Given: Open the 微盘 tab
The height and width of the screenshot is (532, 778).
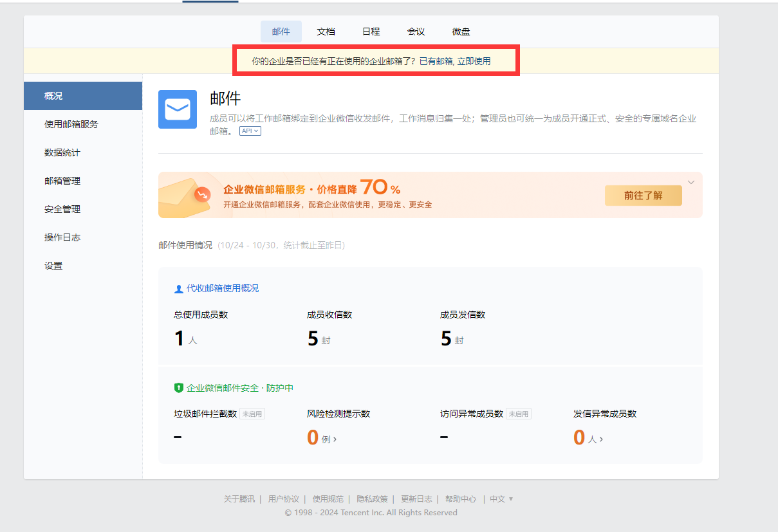Looking at the screenshot, I should [x=461, y=32].
